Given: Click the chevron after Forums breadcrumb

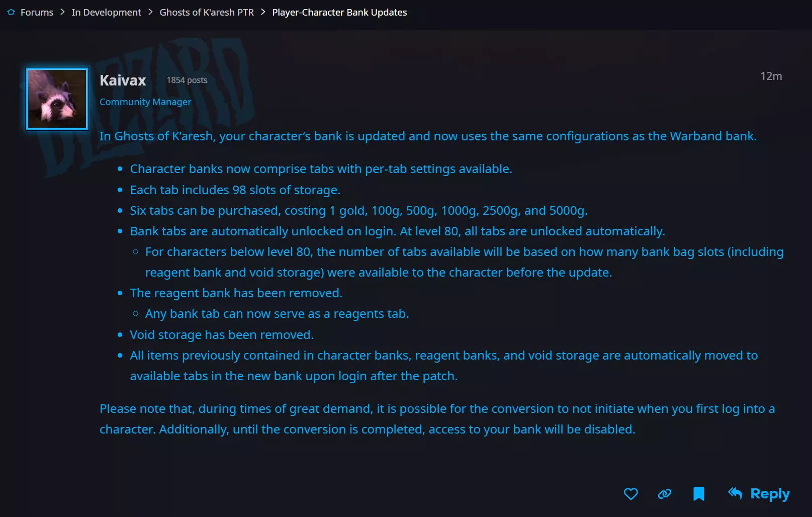Looking at the screenshot, I should click(62, 12).
